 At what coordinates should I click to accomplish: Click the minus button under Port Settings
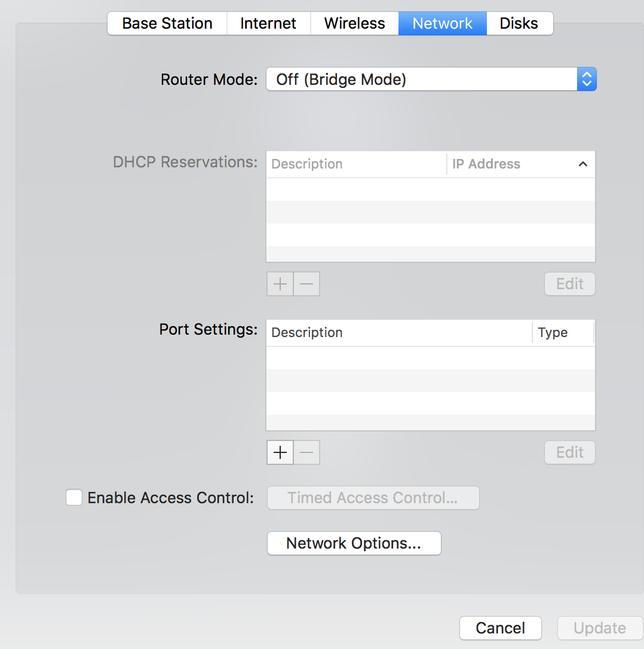click(x=306, y=453)
